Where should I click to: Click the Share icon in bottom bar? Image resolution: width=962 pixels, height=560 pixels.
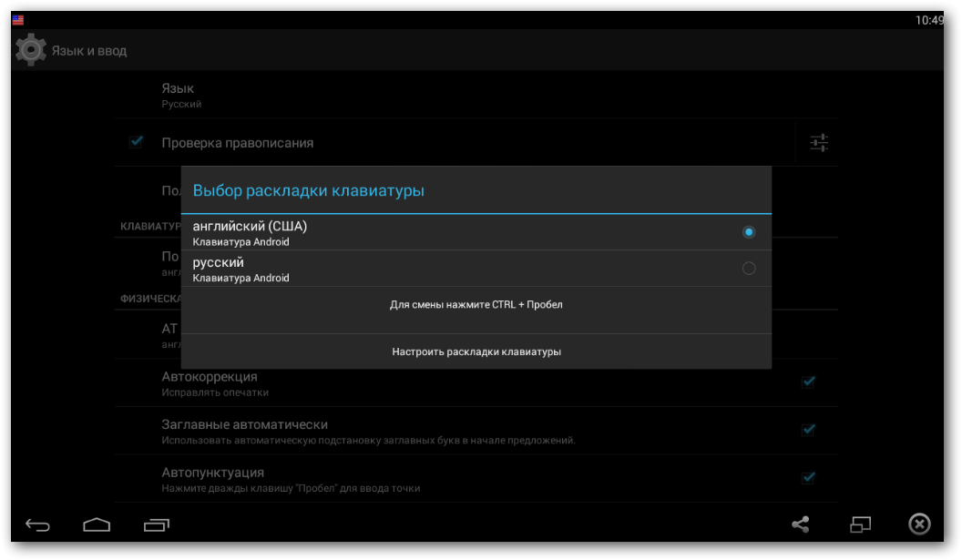click(x=801, y=524)
